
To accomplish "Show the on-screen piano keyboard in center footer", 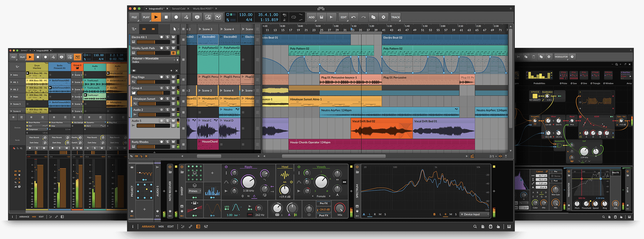I will [509, 227].
